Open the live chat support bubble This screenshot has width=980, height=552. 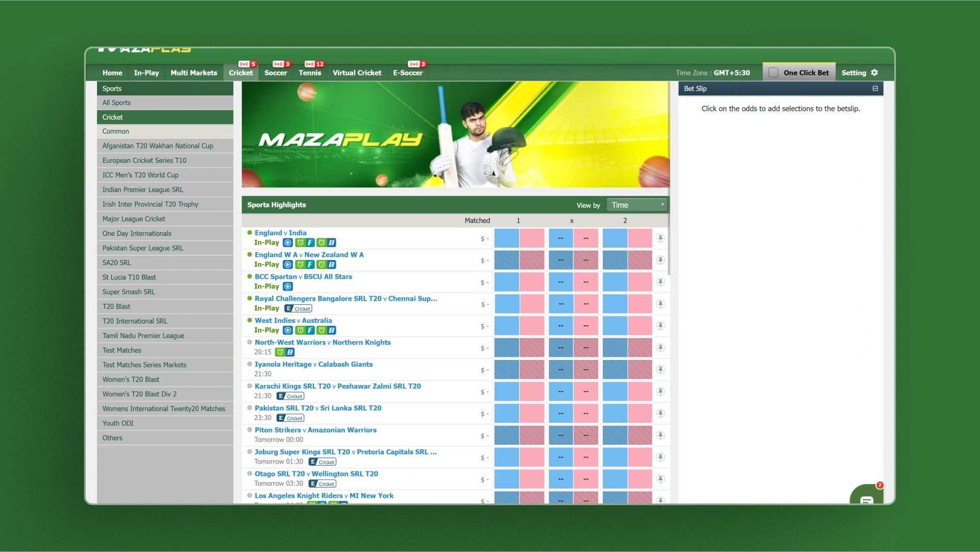pos(867,495)
